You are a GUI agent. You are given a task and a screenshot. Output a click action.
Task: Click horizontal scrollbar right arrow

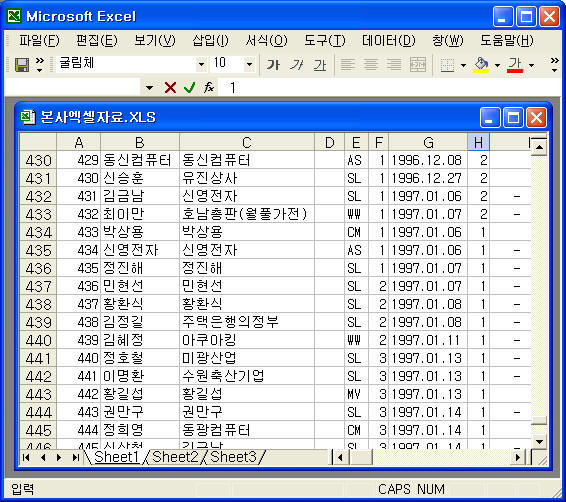click(518, 458)
